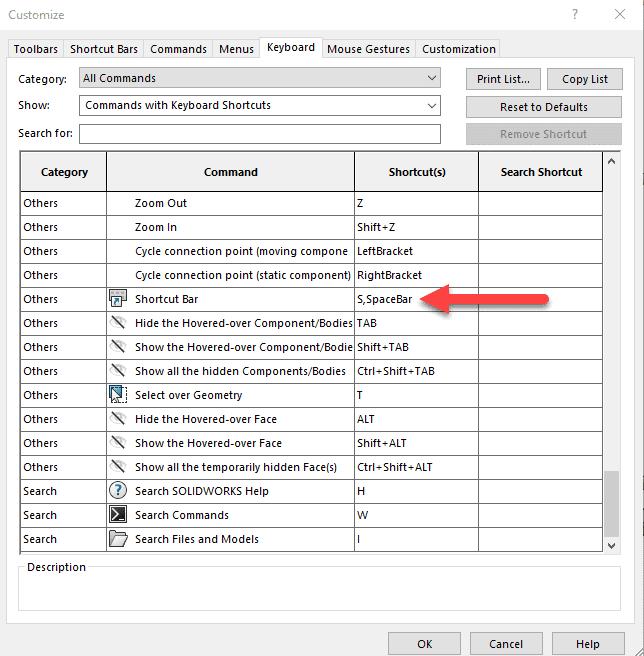Click the Select over Geometry command name
Viewport: 644px width, 656px height.
pyautogui.click(x=189, y=395)
